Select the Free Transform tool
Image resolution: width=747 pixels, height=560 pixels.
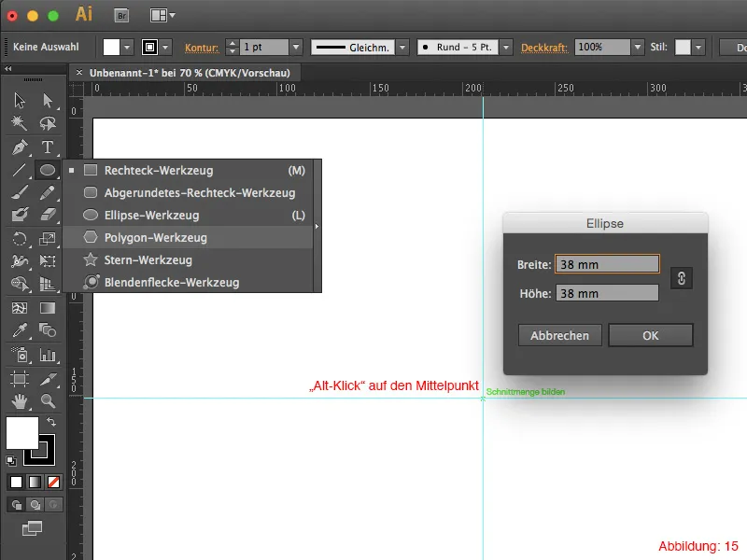coord(48,260)
